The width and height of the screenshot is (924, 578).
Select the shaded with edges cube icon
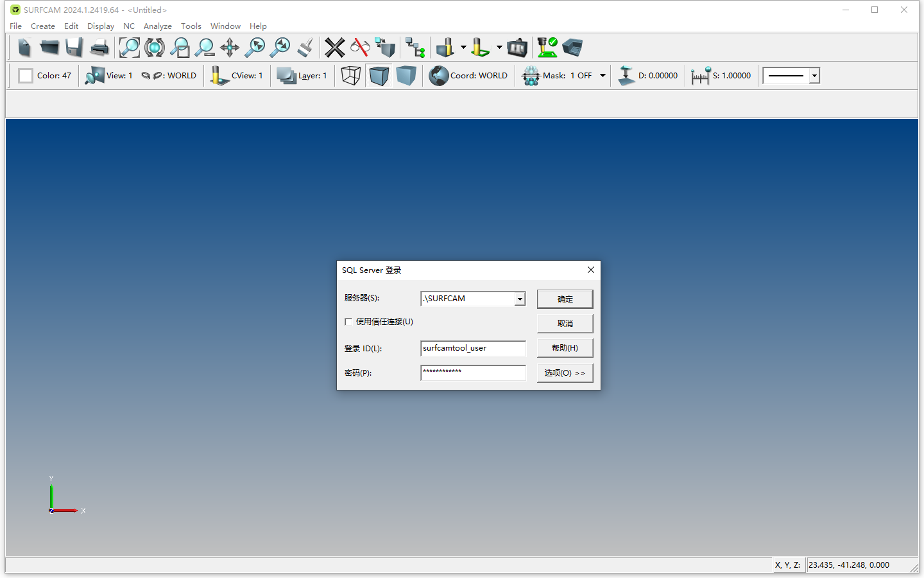click(x=379, y=76)
